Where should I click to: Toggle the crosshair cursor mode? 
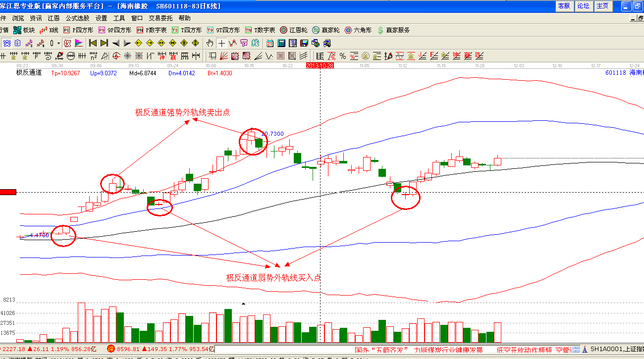221,43
